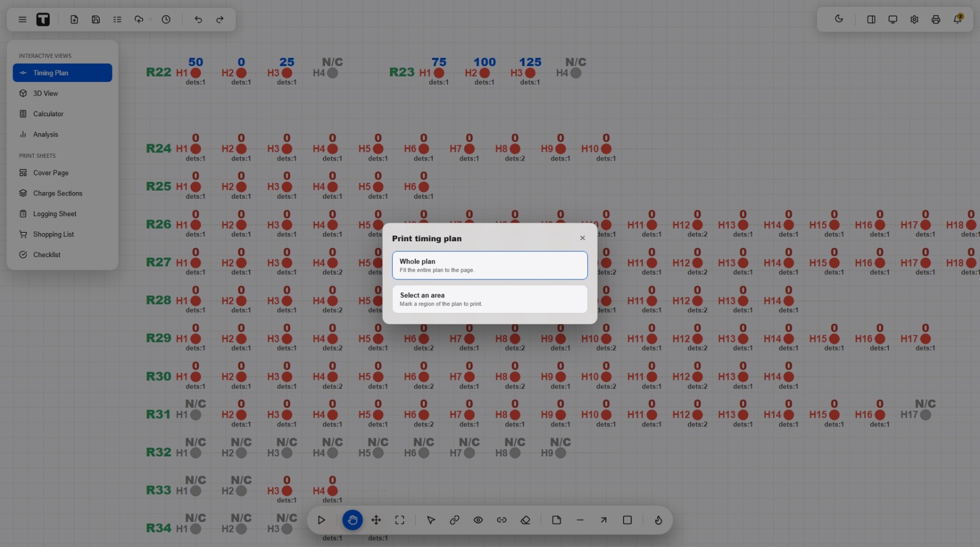This screenshot has width=980, height=547.
Task: Select the pointer selection tool
Action: click(431, 520)
